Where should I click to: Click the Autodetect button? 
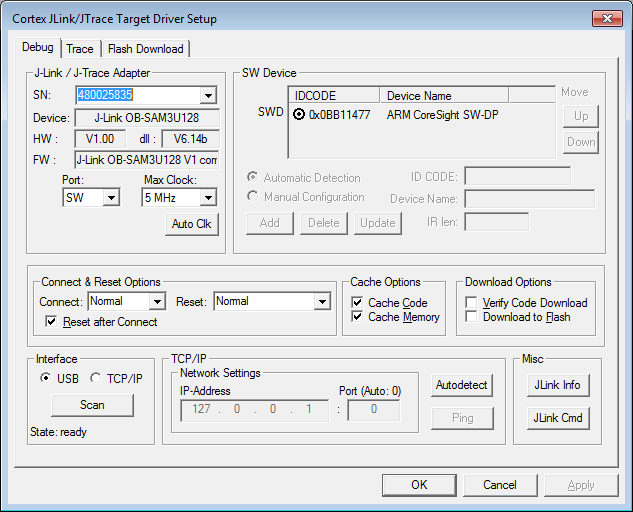[462, 386]
